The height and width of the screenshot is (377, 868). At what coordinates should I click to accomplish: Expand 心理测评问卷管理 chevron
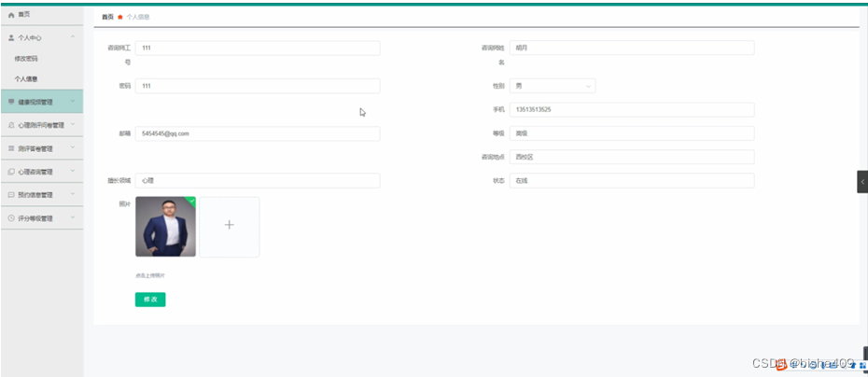coord(73,124)
